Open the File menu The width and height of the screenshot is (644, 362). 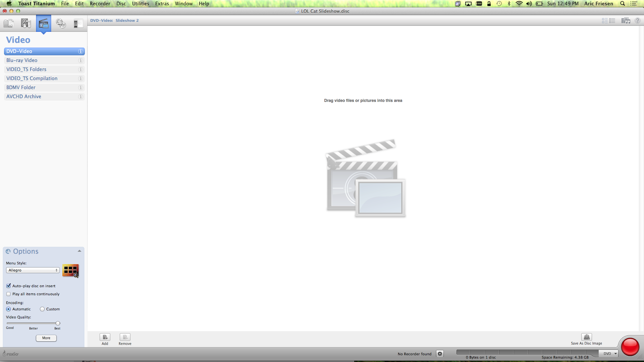[65, 4]
